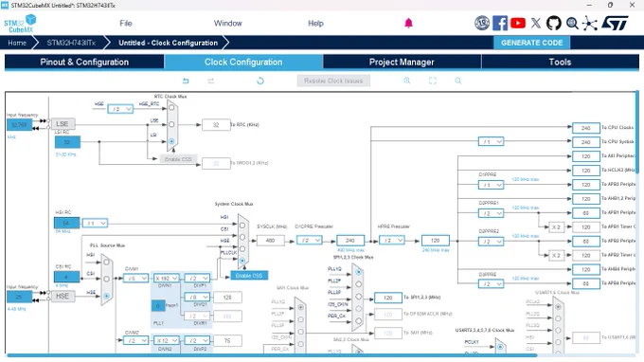Open the GitHub icon link
The height and width of the screenshot is (362, 644).
554,23
